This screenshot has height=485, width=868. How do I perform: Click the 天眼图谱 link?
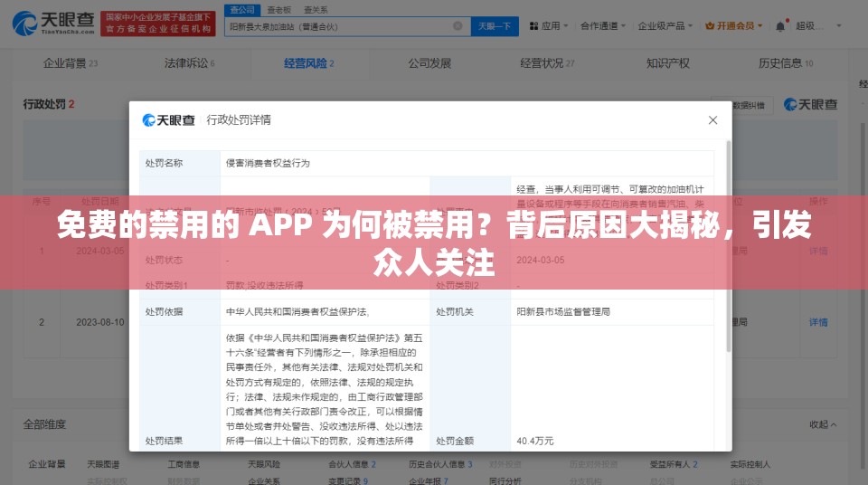pos(103,464)
